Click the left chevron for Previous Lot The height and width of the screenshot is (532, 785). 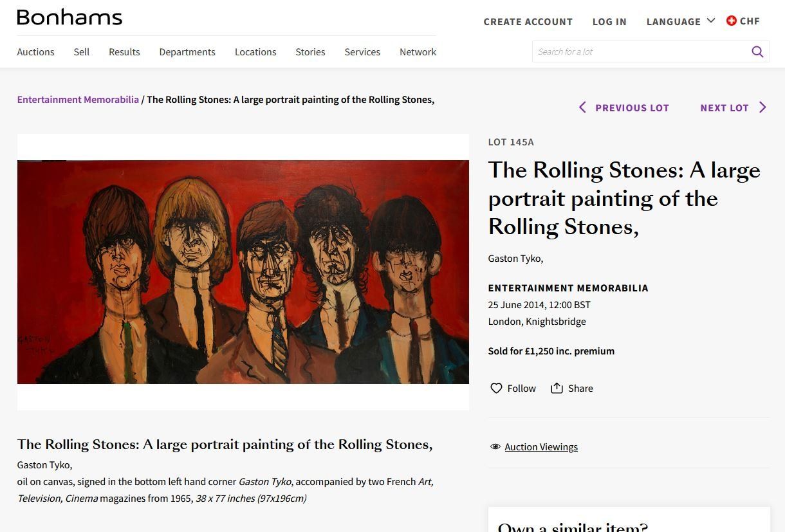coord(582,107)
